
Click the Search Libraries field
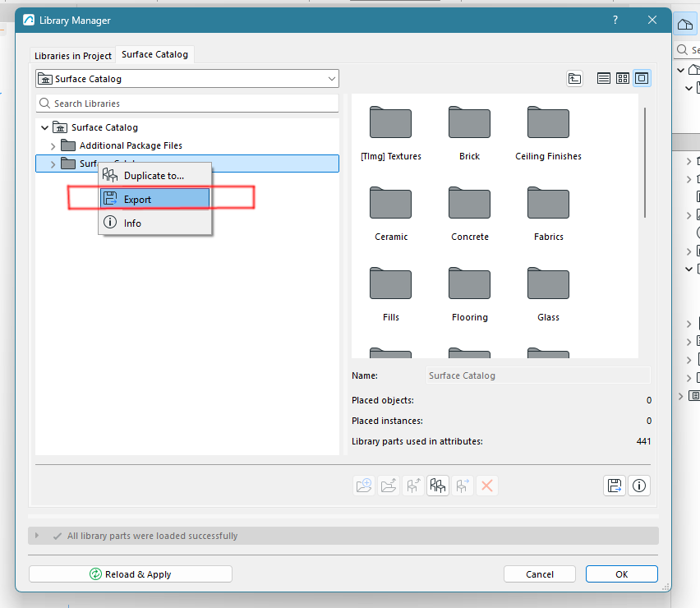(x=187, y=104)
